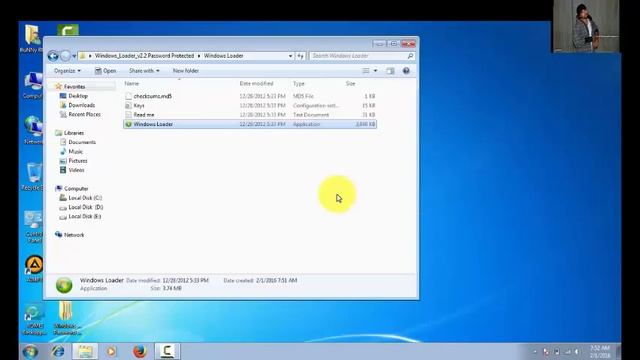The height and width of the screenshot is (360, 640).
Task: Click the Explorer Back navigation arrow
Action: point(53,56)
